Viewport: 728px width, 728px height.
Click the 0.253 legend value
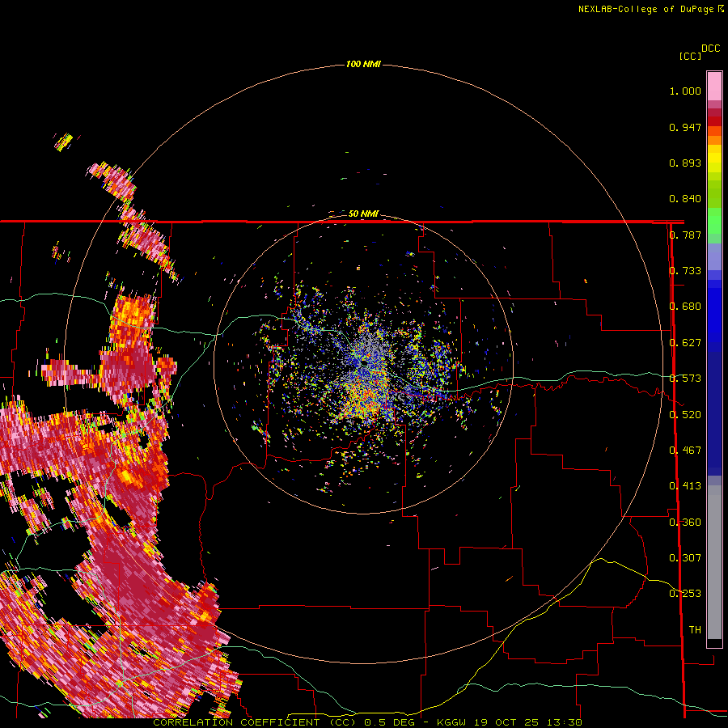coord(685,594)
